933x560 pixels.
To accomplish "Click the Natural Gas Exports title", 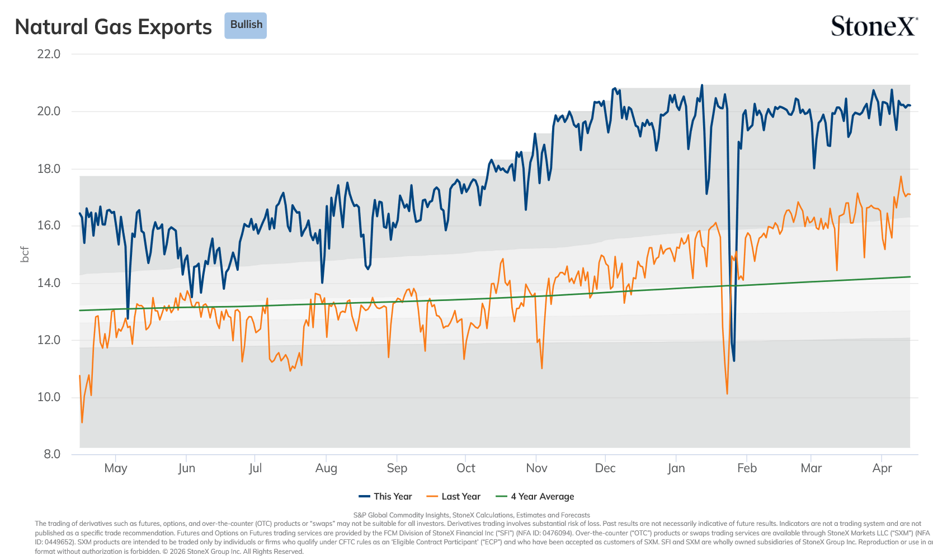I will [114, 27].
